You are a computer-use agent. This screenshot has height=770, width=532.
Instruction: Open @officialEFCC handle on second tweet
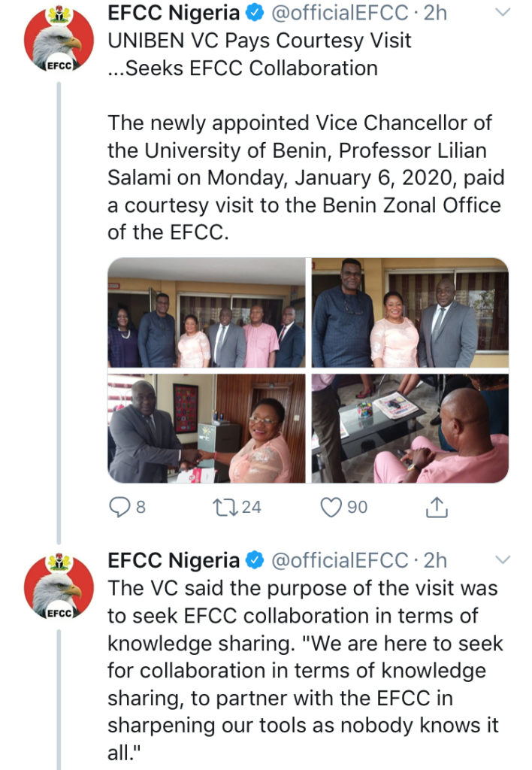[x=338, y=560]
